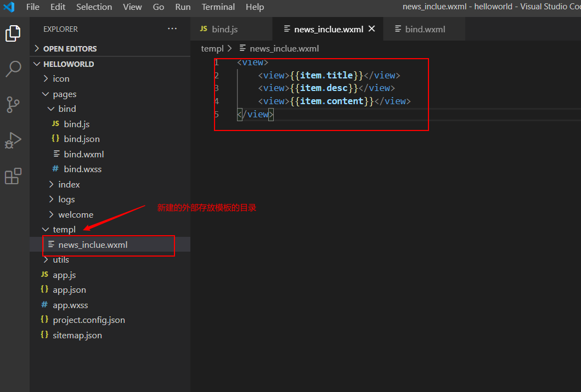581x392 pixels.
Task: Select the news_inclue.wxml editor tab
Action: (x=328, y=29)
